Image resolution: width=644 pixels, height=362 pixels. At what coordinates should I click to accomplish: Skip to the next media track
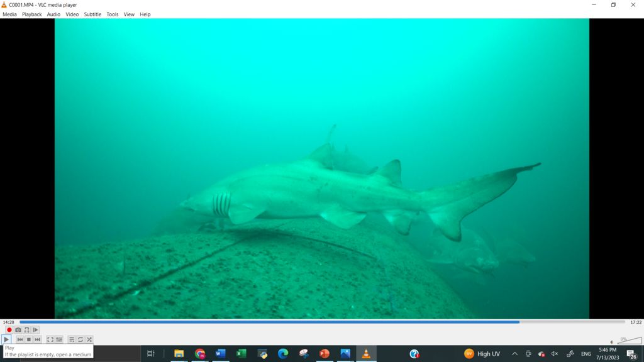tap(38, 339)
